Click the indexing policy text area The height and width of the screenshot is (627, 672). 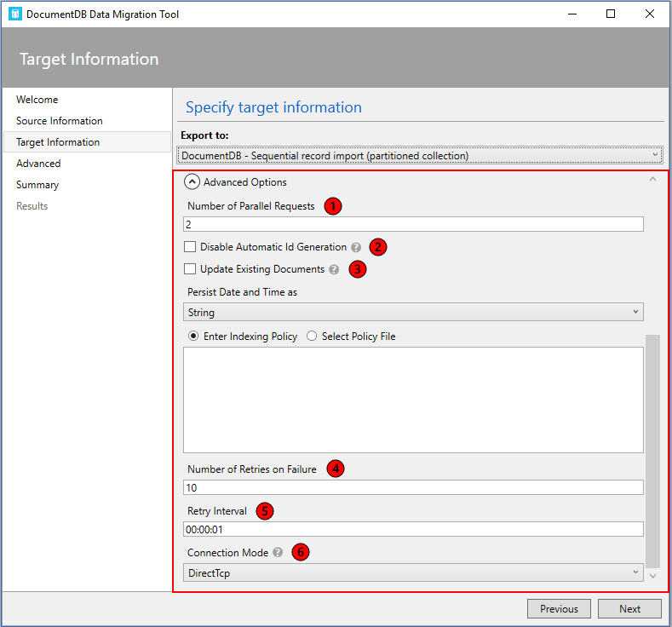coord(413,400)
